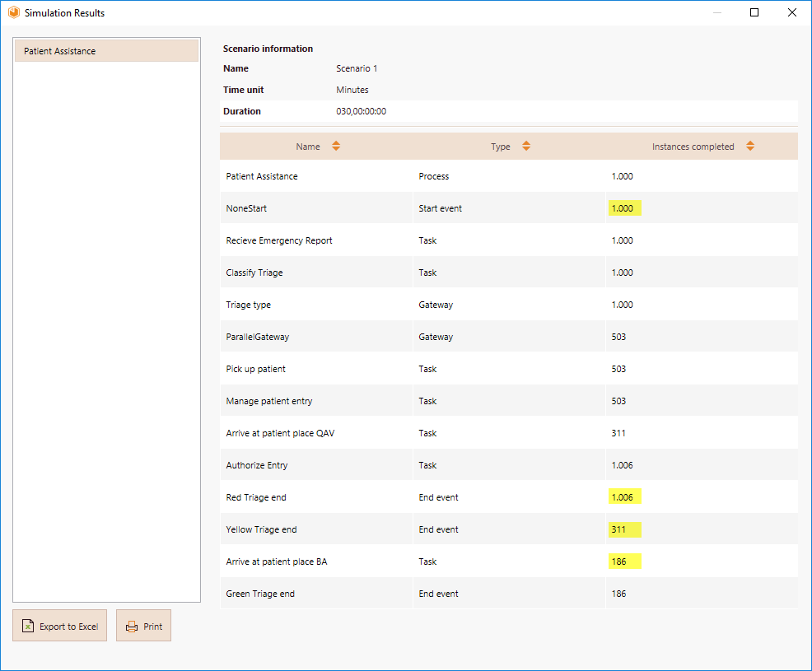This screenshot has width=812, height=671.
Task: Select the Yellow Triage end row
Action: 509,529
